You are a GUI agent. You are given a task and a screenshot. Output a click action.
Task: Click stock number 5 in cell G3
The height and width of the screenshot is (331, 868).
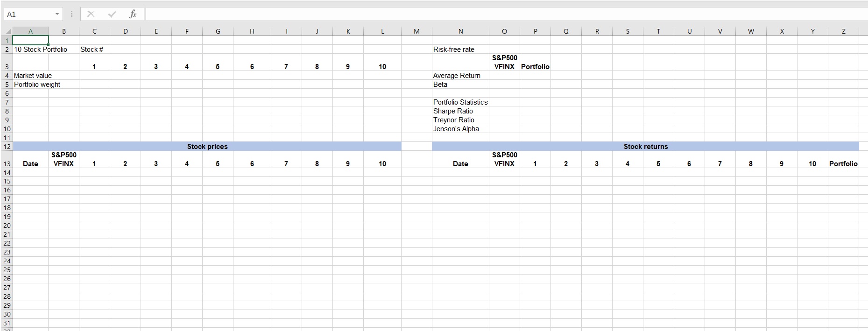click(218, 62)
